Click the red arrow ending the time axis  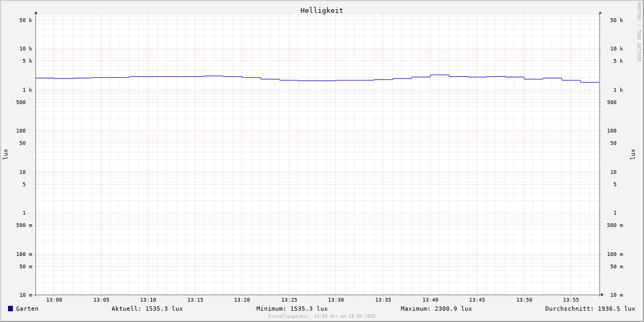[602, 295]
